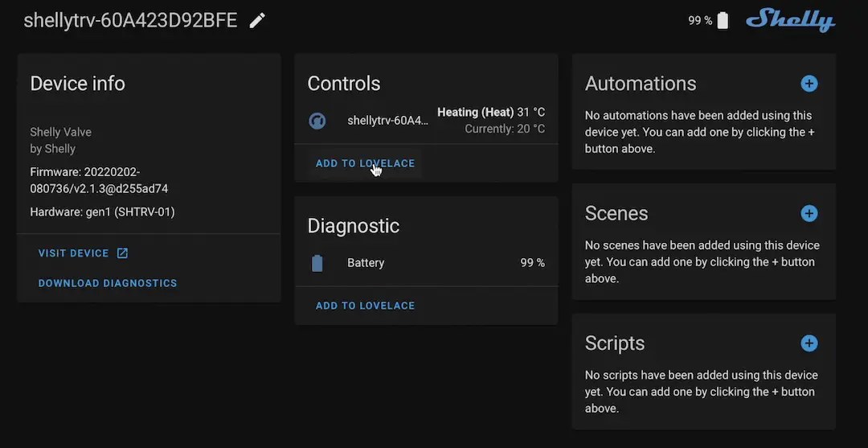Click Add to Lovelace under Controls
Screen dimensions: 868x448
[x=365, y=163]
